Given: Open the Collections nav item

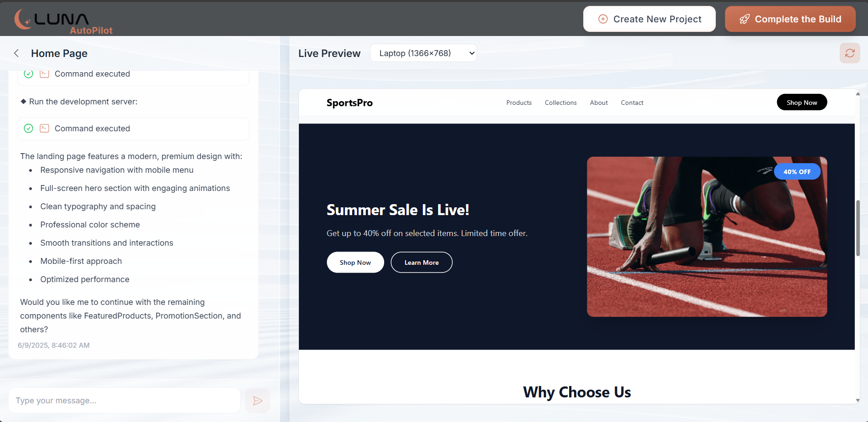Looking at the screenshot, I should tap(560, 103).
